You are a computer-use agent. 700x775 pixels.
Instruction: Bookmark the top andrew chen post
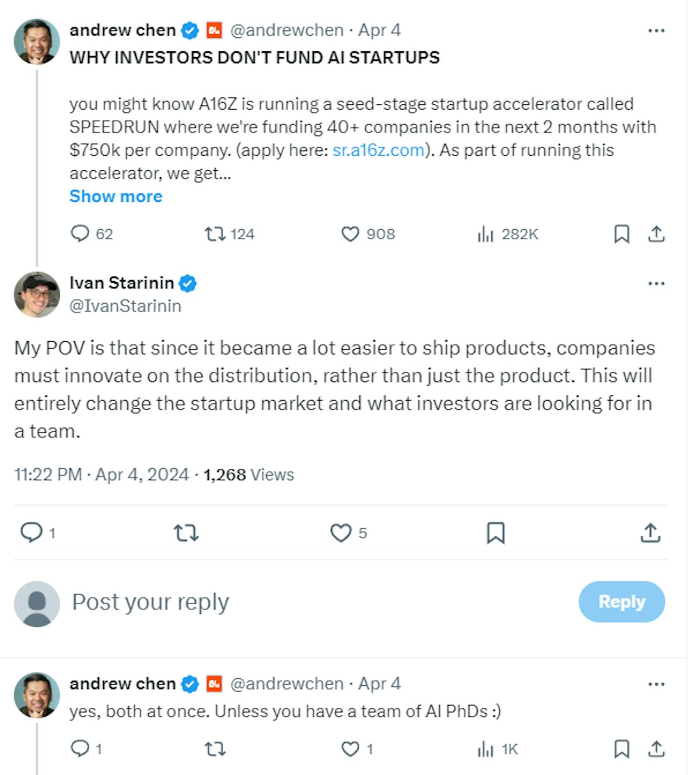click(622, 234)
